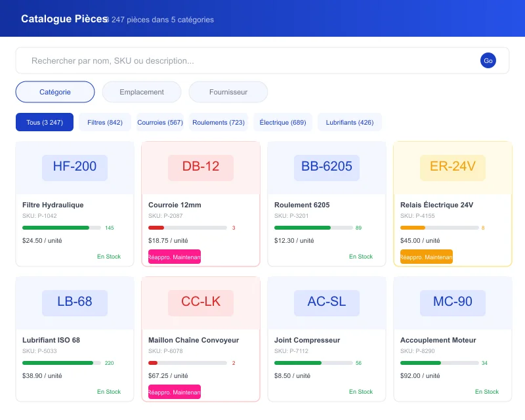Click the AC-SL part badge
This screenshot has width=525, height=420.
coord(327,302)
